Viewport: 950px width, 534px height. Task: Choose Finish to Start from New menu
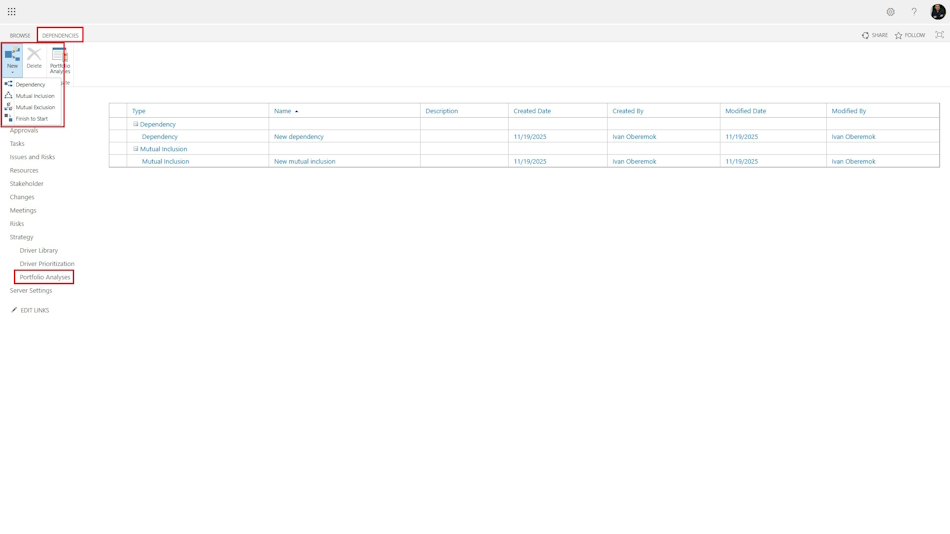coord(30,119)
